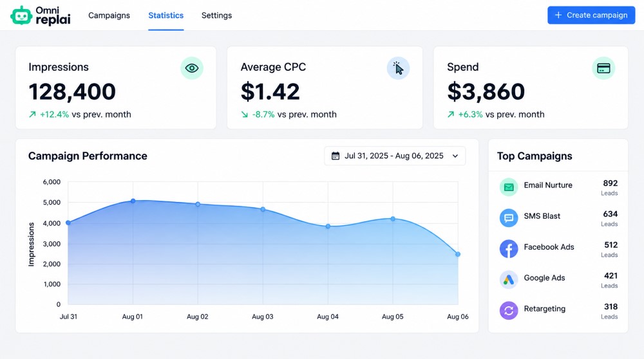The height and width of the screenshot is (359, 644).
Task: Click the Campaign Performance heading
Action: 88,156
